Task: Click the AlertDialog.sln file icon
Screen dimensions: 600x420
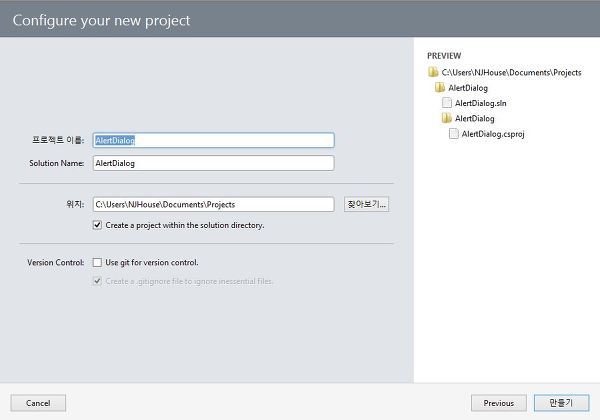Action: [x=447, y=103]
